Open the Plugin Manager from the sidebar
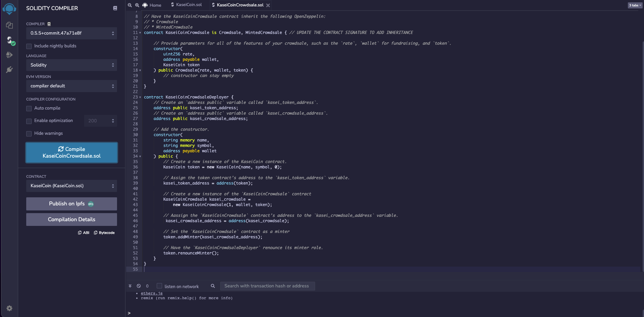The image size is (644, 317). (x=9, y=70)
